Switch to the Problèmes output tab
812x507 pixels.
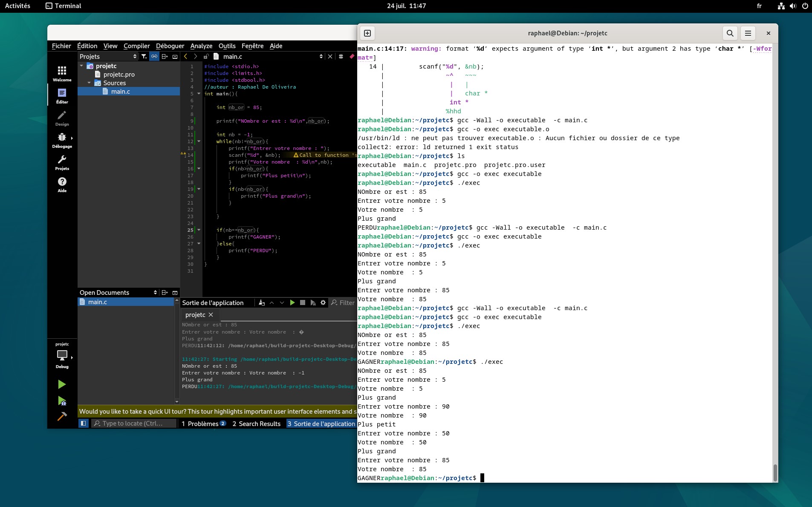point(203,423)
